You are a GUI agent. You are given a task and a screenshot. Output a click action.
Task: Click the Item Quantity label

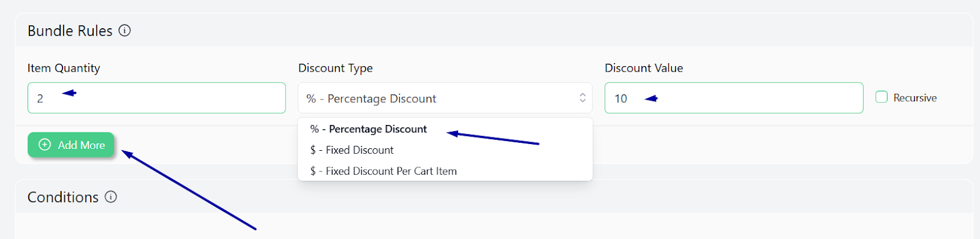pyautogui.click(x=64, y=68)
